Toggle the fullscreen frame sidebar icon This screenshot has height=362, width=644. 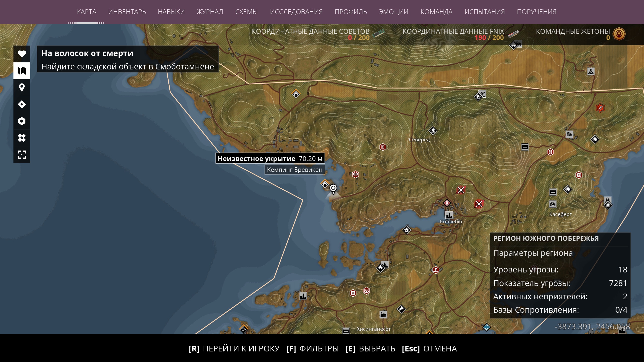(x=22, y=154)
